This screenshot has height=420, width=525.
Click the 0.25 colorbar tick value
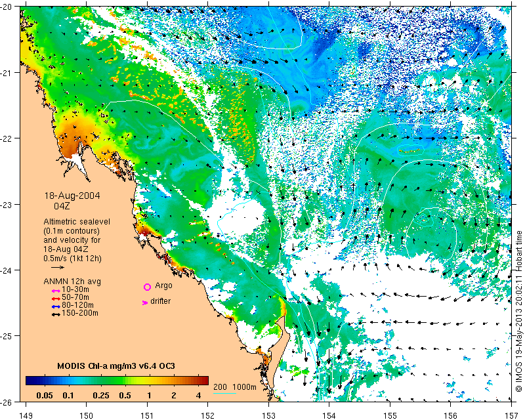pyautogui.click(x=101, y=396)
